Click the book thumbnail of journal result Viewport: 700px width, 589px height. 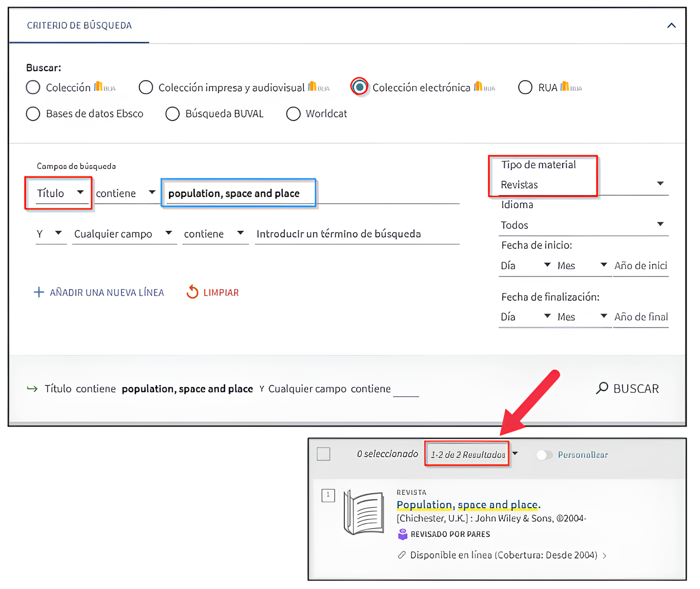point(364,512)
